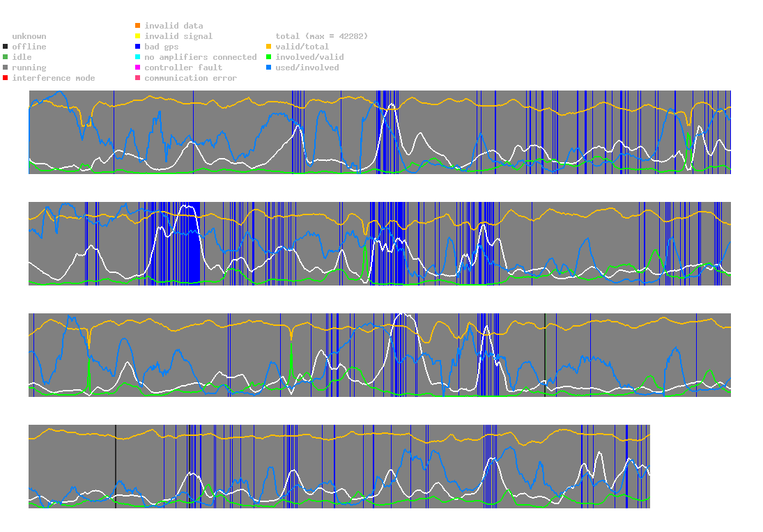Click the pink communication error swatch
Screen dimensions: 763x532
click(x=138, y=78)
